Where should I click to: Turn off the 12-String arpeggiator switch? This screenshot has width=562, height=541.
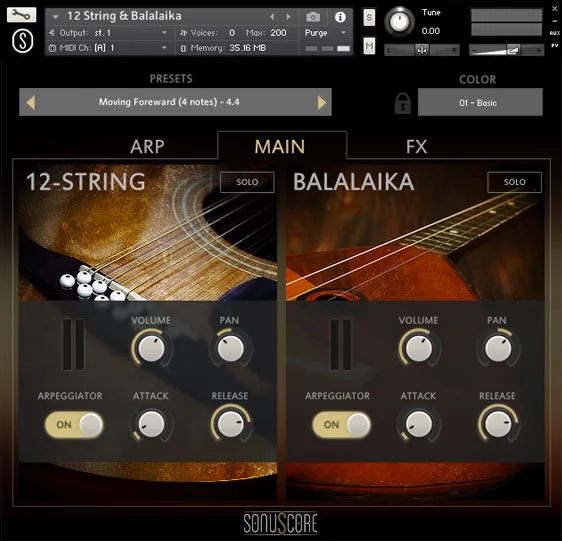click(74, 424)
